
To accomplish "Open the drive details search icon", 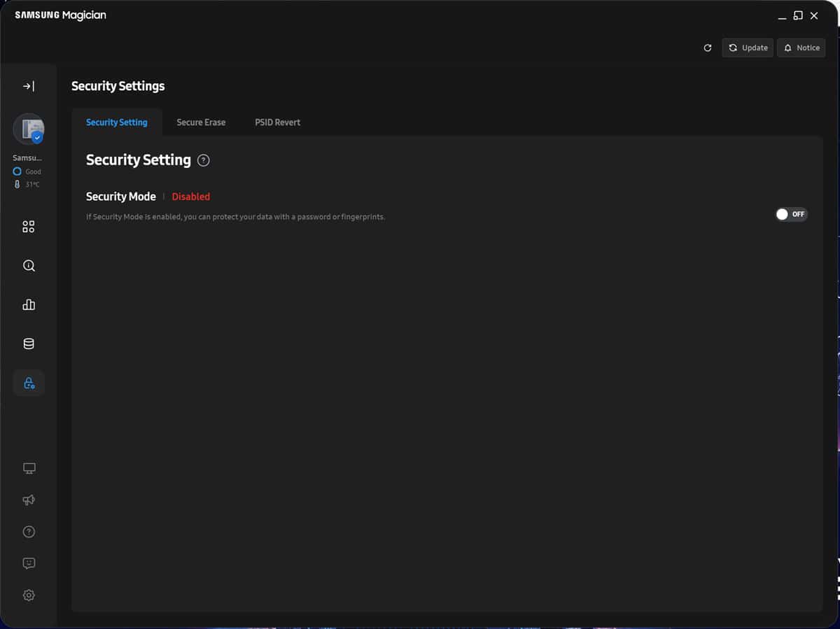I will 29,266.
